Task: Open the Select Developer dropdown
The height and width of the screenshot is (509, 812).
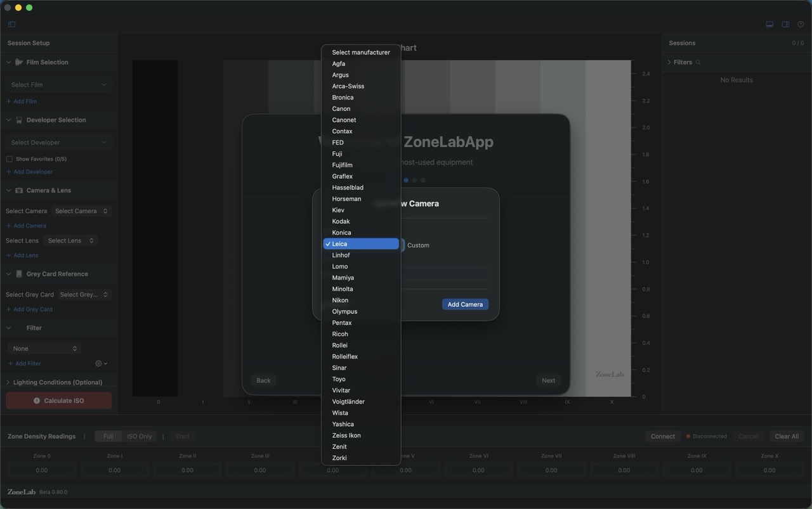Action: (58, 143)
